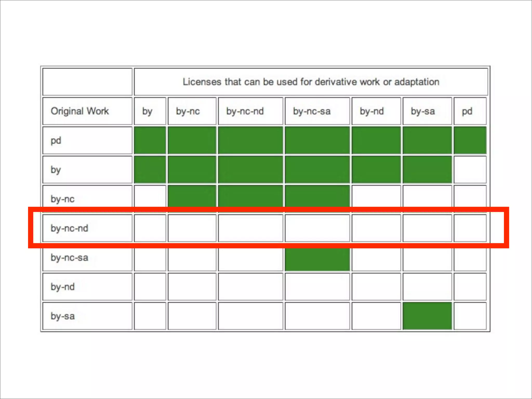The width and height of the screenshot is (532, 399).
Task: Click green cell in pd row, pd column
Action: 470,140
